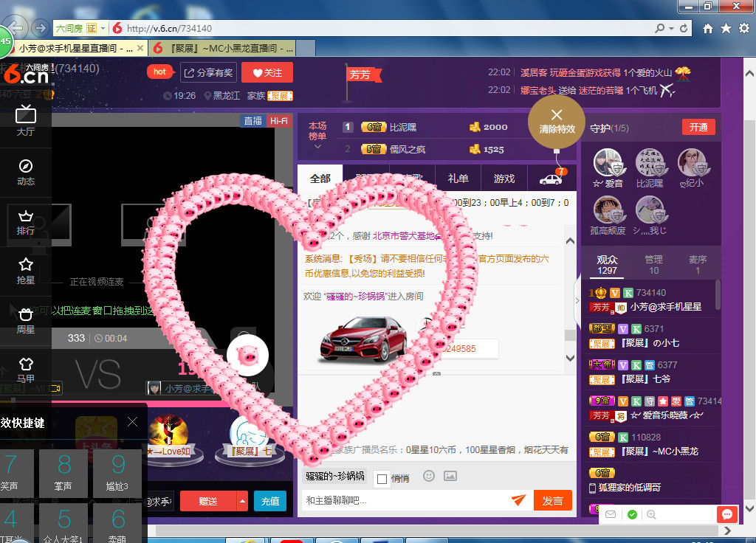Select viewer 【聚展】~MC小黑龙 in list
Viewport: 756px width, 543px height.
(659, 452)
